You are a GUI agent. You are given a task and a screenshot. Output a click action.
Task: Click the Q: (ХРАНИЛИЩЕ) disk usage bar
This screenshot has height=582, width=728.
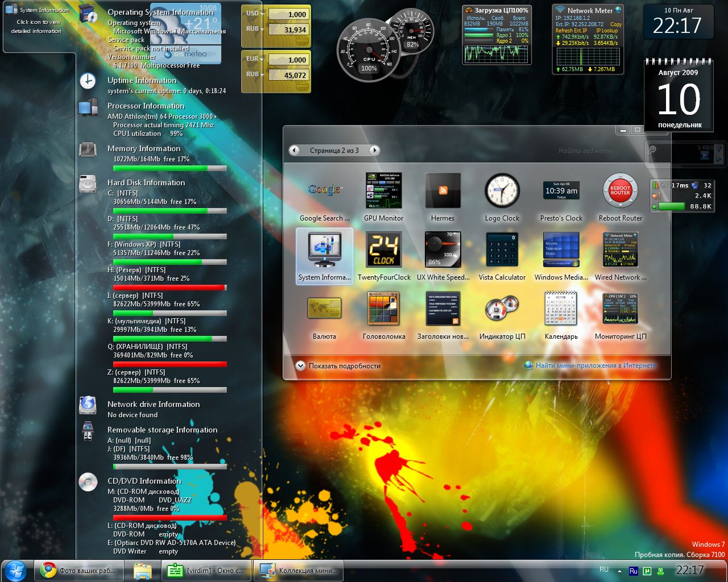click(170, 364)
